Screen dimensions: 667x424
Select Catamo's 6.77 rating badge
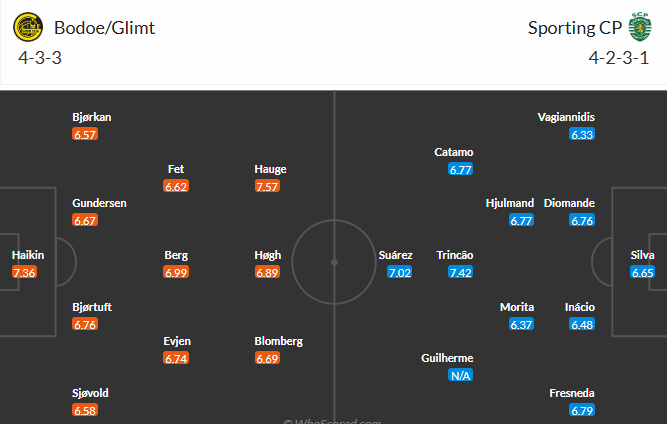(461, 170)
